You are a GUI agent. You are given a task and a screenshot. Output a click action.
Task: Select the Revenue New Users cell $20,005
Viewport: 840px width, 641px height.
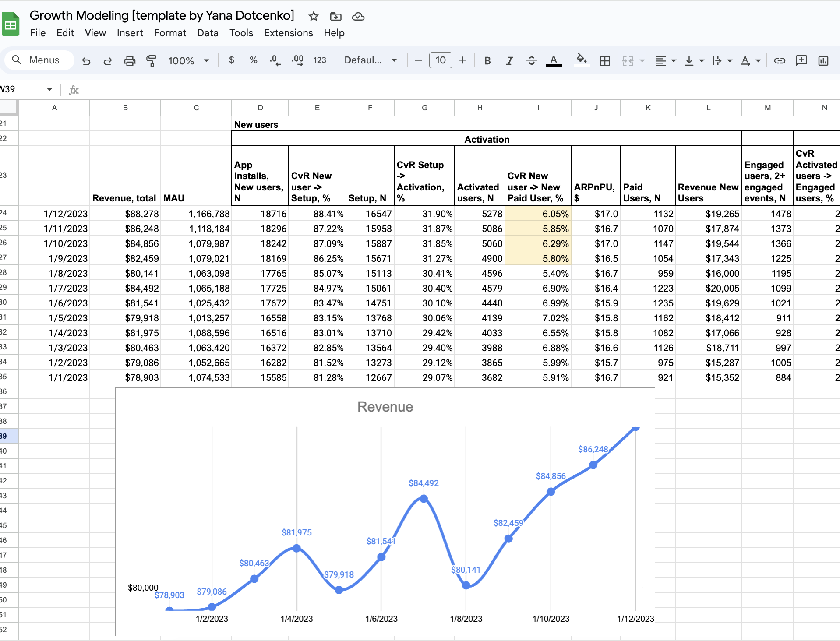click(708, 288)
